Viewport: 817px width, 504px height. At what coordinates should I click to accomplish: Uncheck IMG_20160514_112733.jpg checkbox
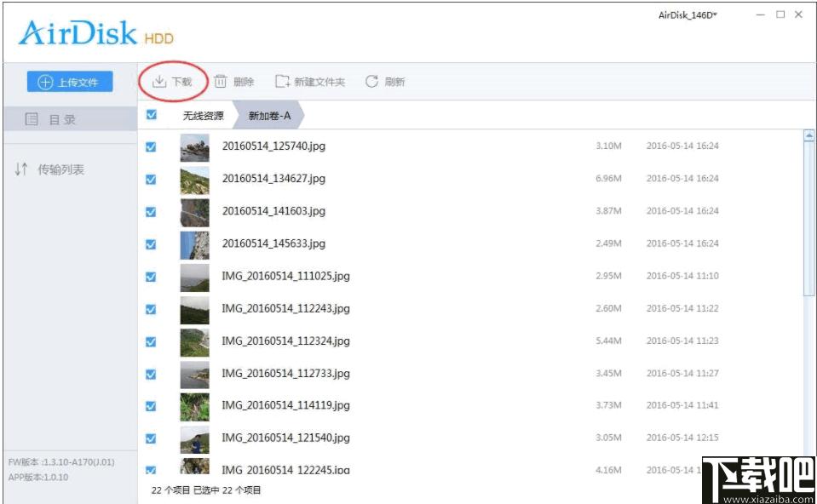[x=151, y=375]
